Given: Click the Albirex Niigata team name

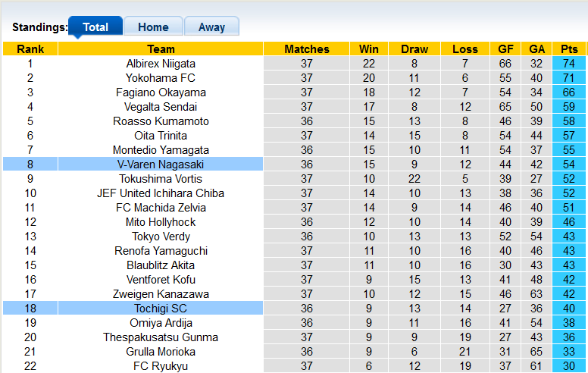Looking at the screenshot, I should pyautogui.click(x=161, y=64).
